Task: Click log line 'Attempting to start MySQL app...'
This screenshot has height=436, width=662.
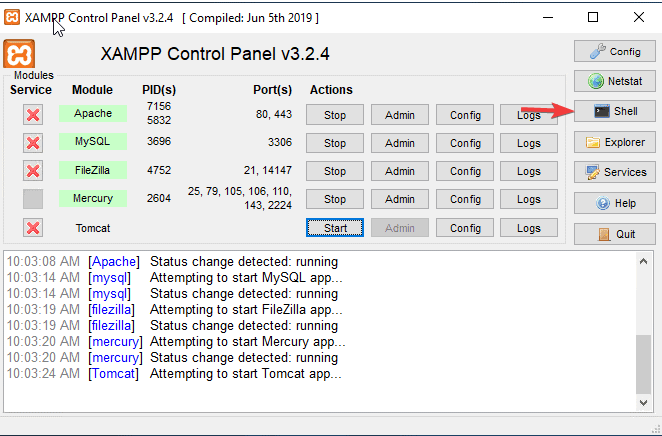Action: tap(246, 278)
